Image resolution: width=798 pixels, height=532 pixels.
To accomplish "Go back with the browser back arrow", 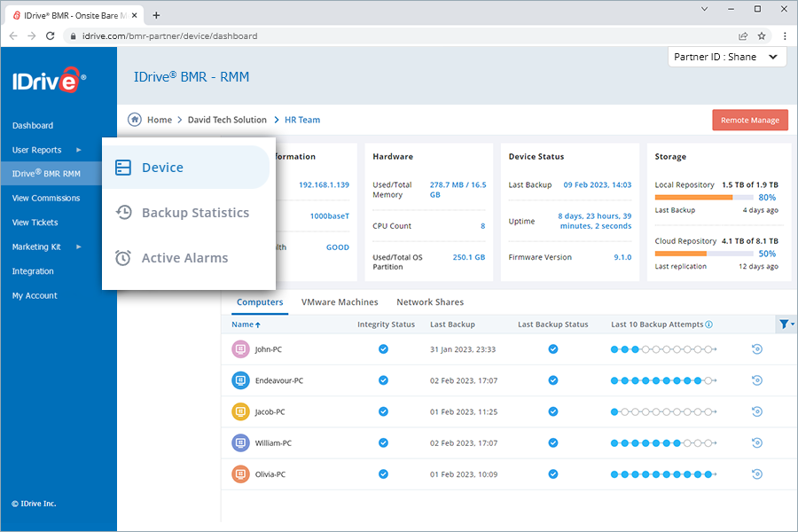I will 13,35.
